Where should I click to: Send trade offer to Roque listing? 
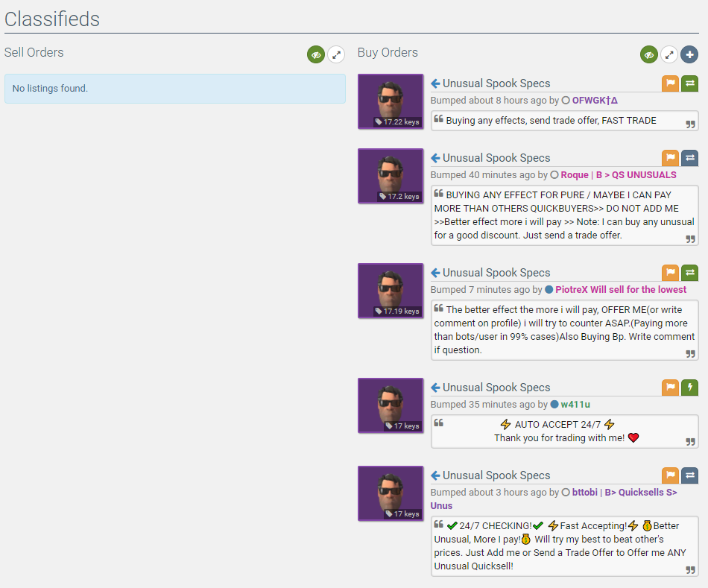(x=690, y=157)
